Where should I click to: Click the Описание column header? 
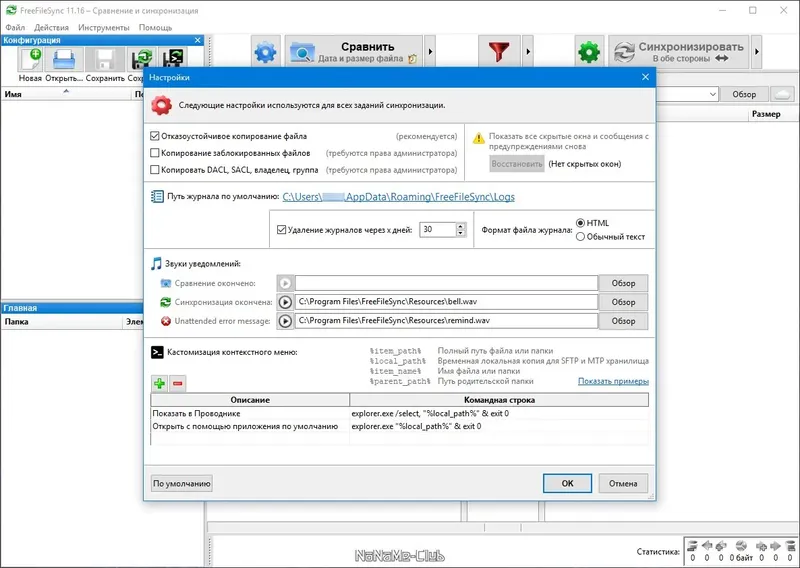(250, 400)
